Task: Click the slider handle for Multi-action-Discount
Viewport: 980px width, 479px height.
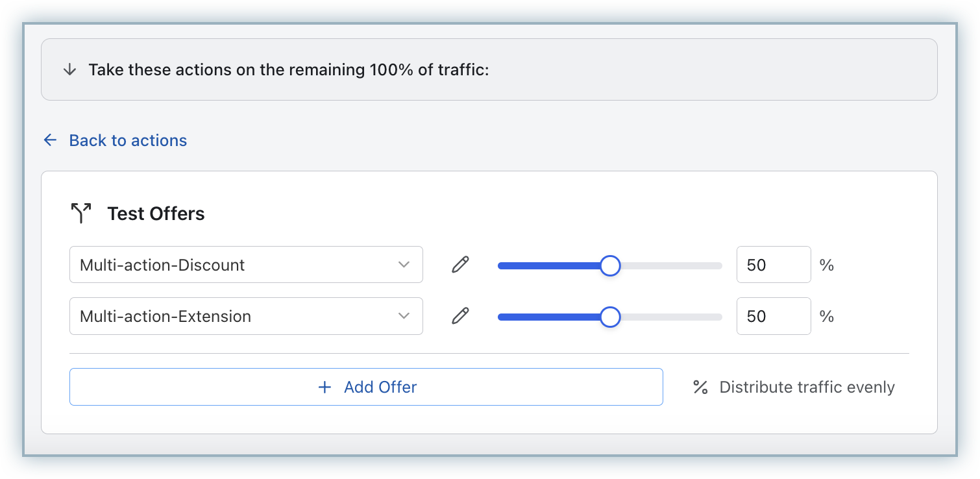Action: (610, 265)
